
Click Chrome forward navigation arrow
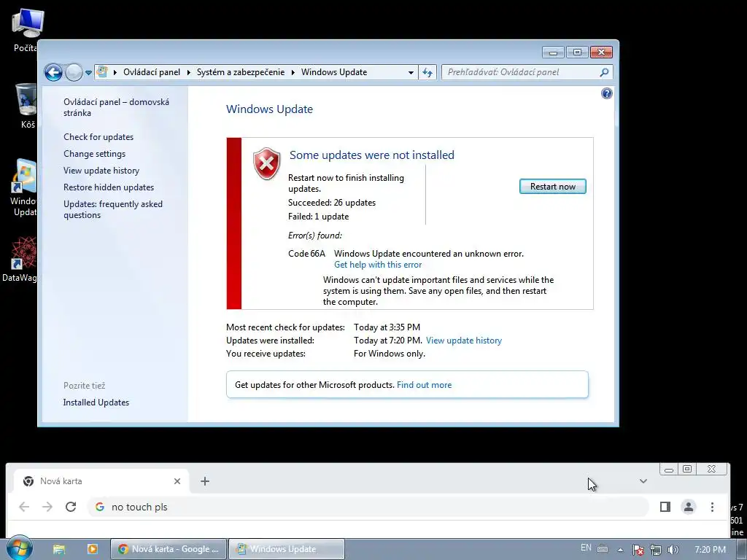pos(47,507)
